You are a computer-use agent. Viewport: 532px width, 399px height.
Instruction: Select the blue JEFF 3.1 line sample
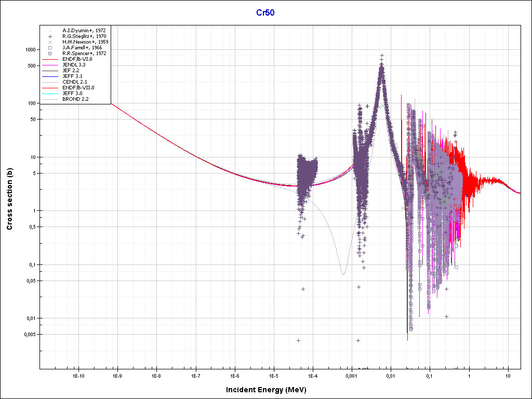point(50,76)
